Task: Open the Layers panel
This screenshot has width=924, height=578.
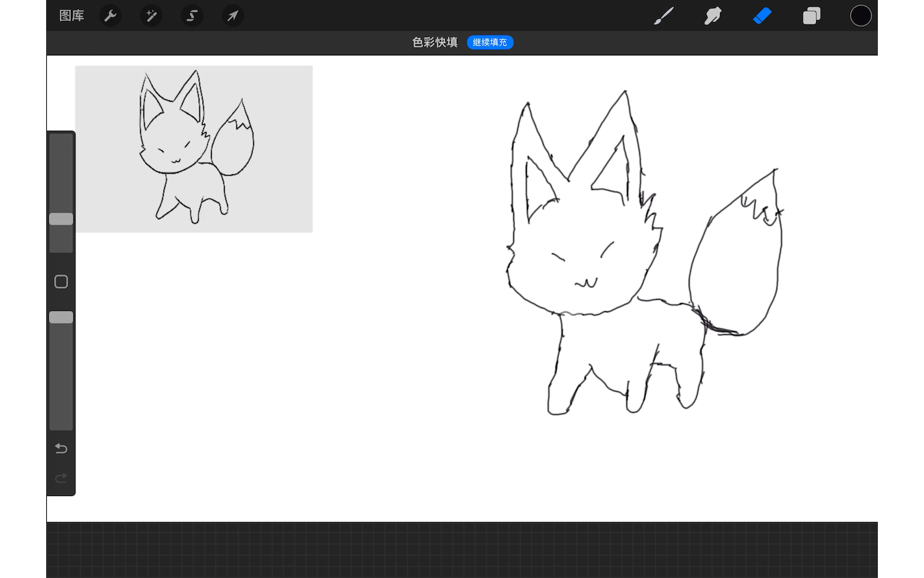Action: 812,16
